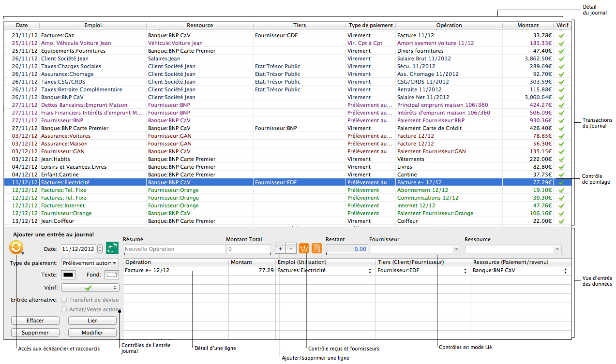
Task: Open the Texte black color swatch
Action: pos(68,275)
